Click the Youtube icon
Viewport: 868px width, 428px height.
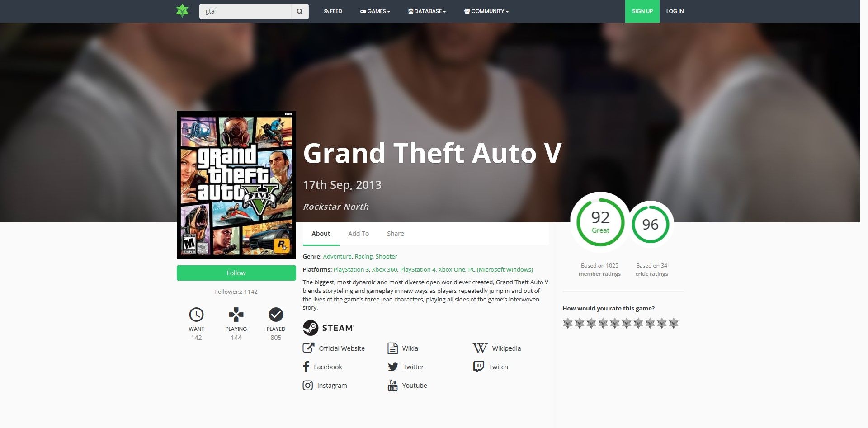click(392, 385)
